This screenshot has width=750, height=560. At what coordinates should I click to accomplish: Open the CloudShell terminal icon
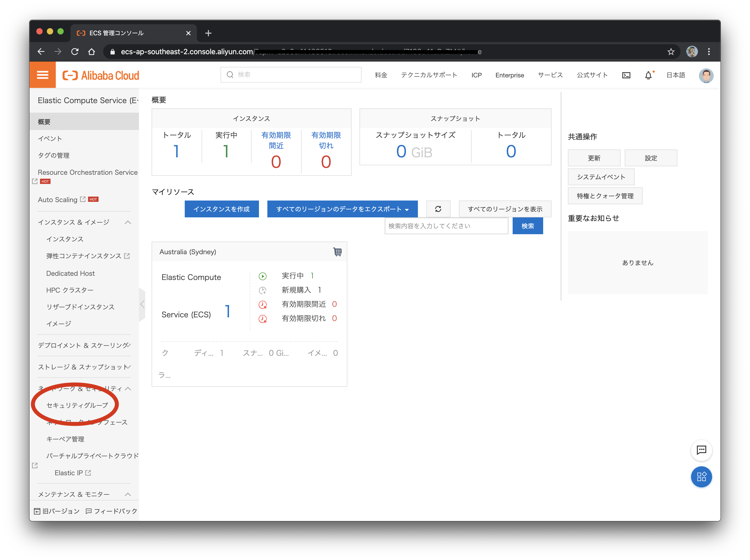626,75
